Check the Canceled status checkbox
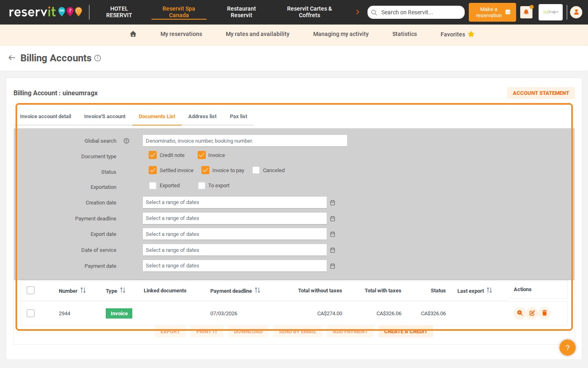The height and width of the screenshot is (368, 588). click(x=256, y=170)
